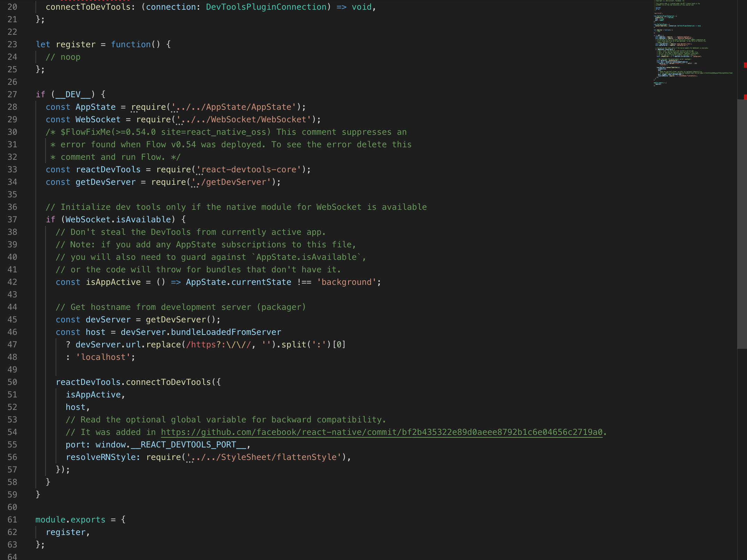747x560 pixels.
Task: Click the '../../StyleSheet/flattenStyle' require path
Action: [264, 457]
